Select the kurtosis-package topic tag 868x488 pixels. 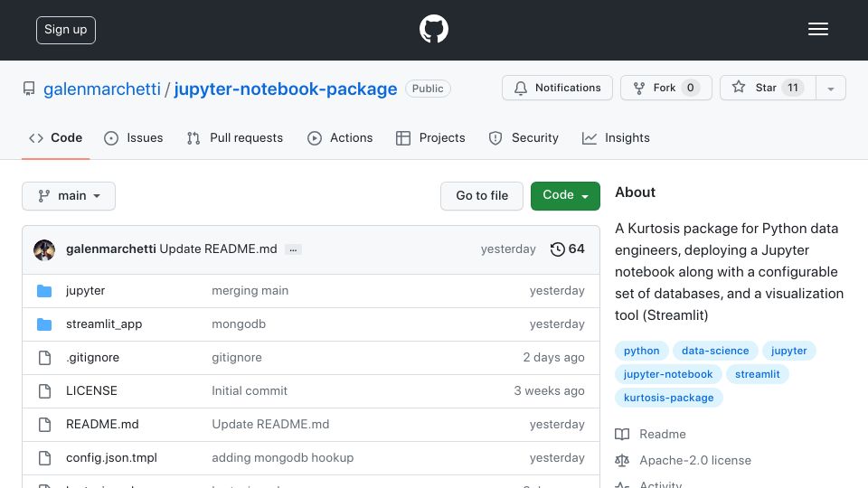click(669, 398)
